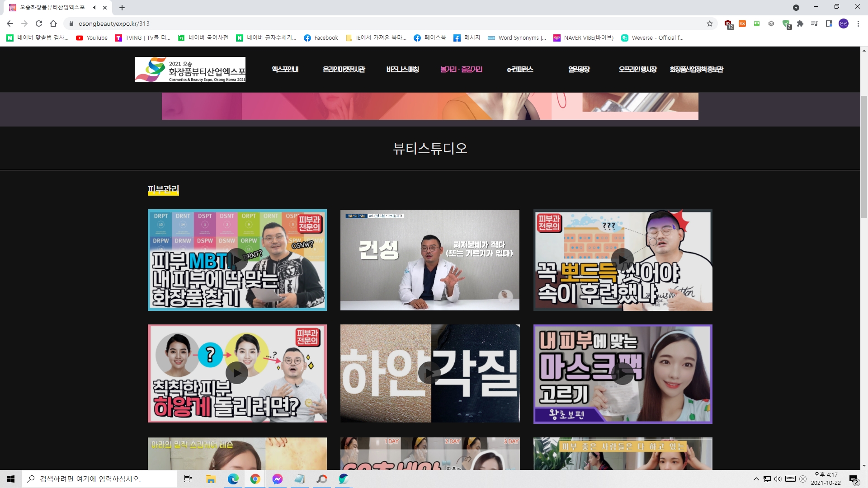The height and width of the screenshot is (488, 868).
Task: Open the 1DAY 2DAY 3DAY video thumbnail
Action: pyautogui.click(x=430, y=453)
